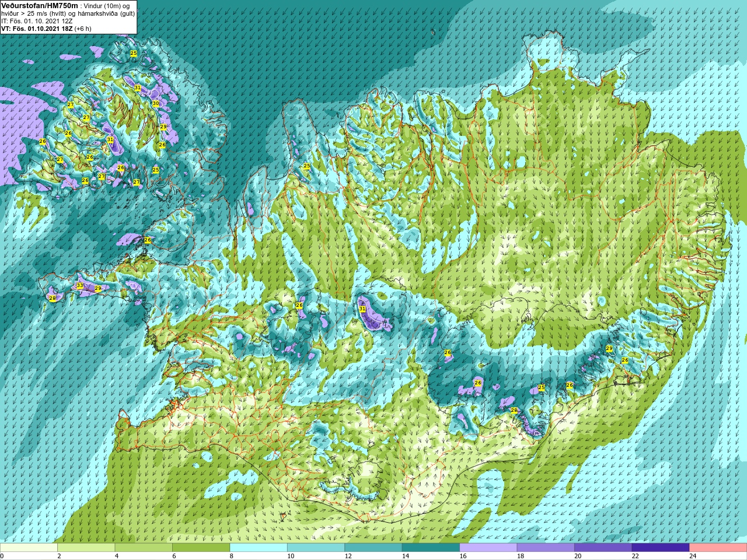Screen dimensions: 747x560
Task: Click the pale yellow 0–2 legend swatch
Action: click(x=29, y=548)
